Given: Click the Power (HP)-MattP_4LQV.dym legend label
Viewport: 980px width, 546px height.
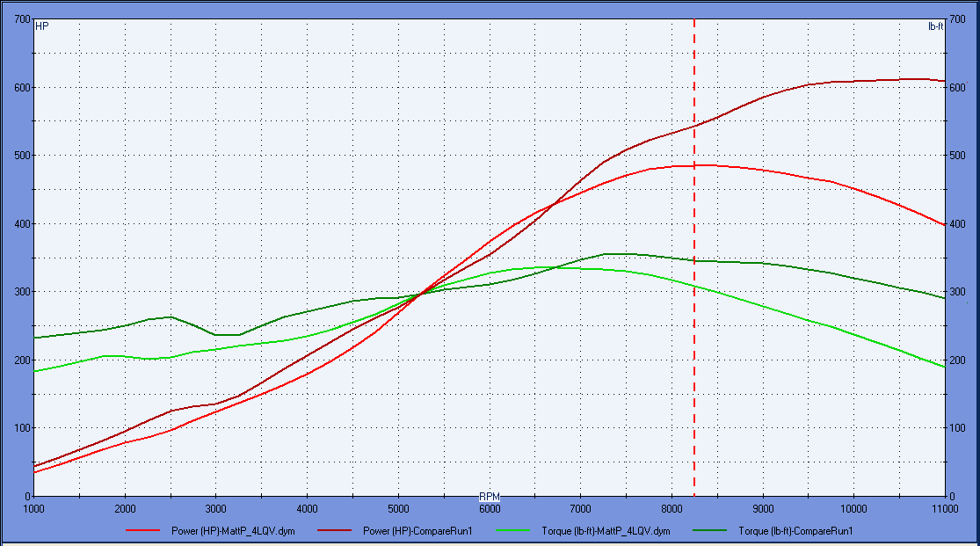Looking at the screenshot, I should (x=235, y=531).
